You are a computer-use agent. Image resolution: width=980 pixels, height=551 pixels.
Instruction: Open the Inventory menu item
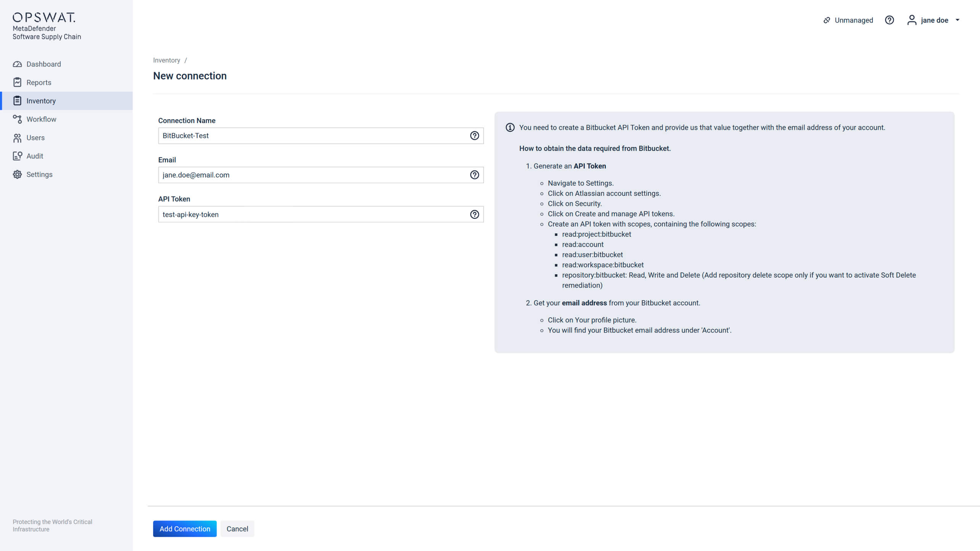coord(41,101)
